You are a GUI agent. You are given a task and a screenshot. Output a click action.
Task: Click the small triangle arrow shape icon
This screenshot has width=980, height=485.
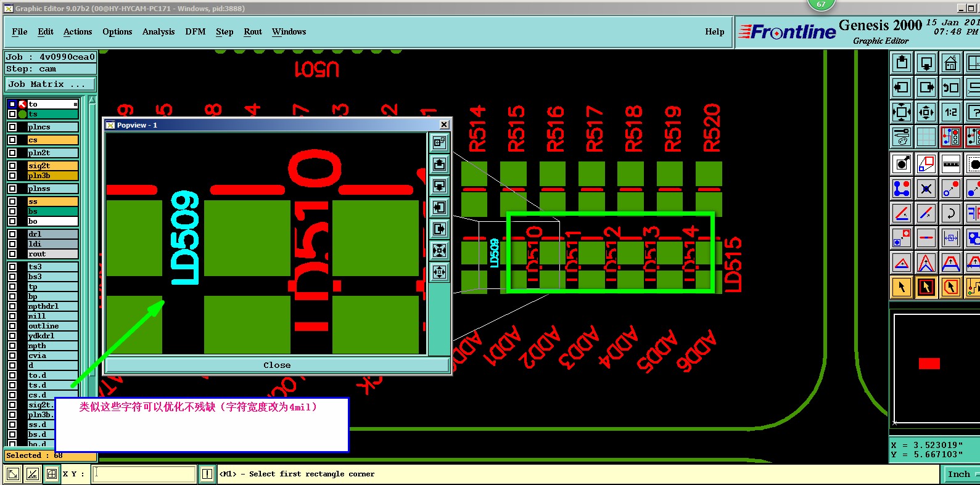point(902,263)
